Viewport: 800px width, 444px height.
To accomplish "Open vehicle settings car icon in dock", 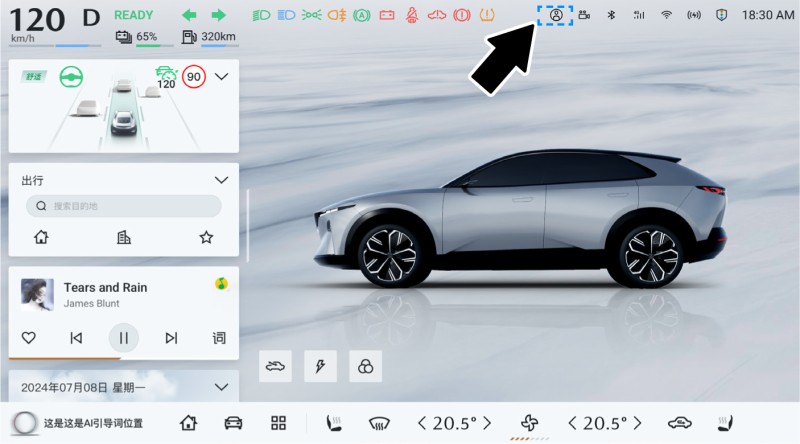I will pos(234,423).
